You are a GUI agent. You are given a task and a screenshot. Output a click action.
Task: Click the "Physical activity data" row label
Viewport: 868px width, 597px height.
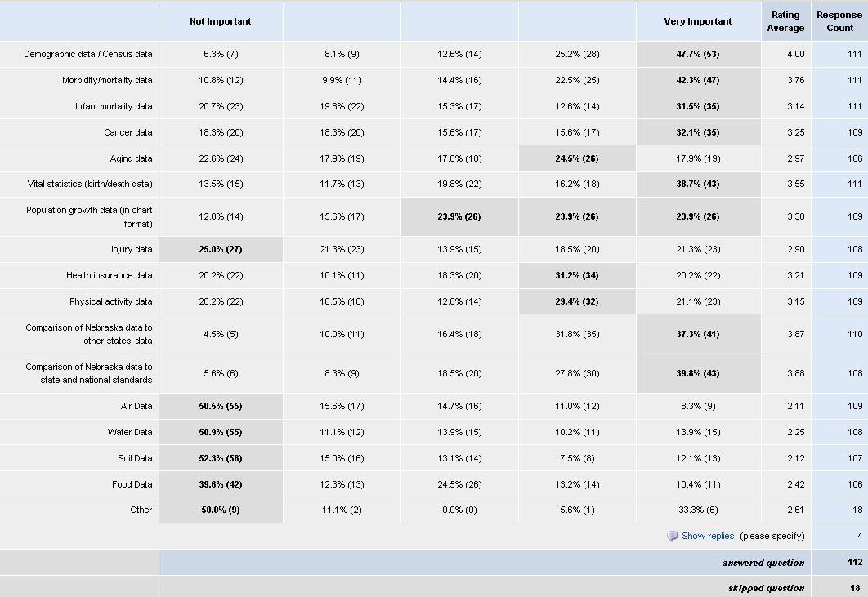point(110,301)
